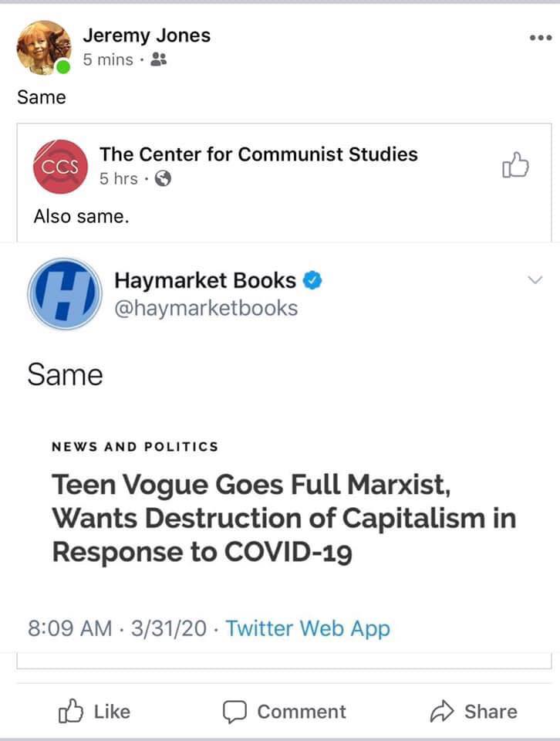Viewport: 560px width, 741px height.
Task: Like the Center for Communist Studies page thumbs-up
Action: point(515,165)
